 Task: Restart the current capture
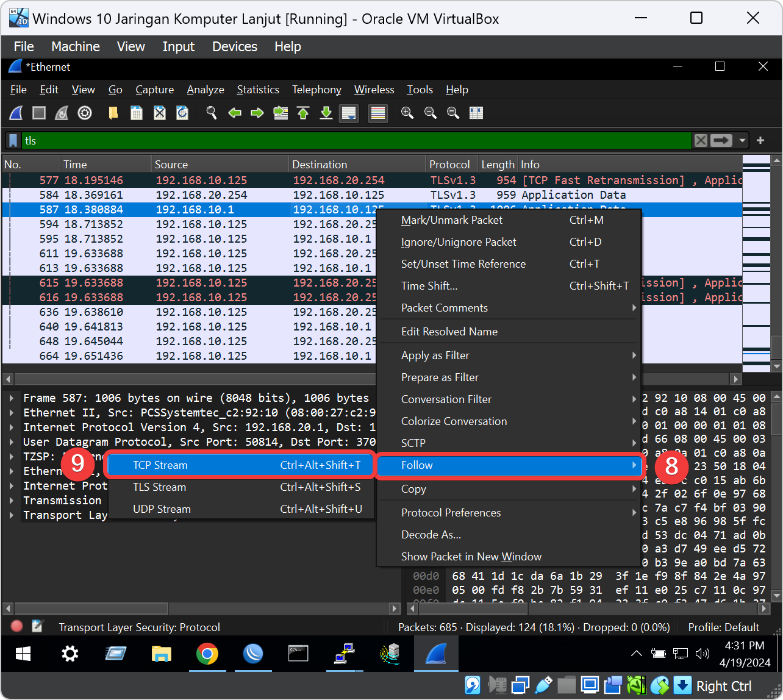(62, 113)
